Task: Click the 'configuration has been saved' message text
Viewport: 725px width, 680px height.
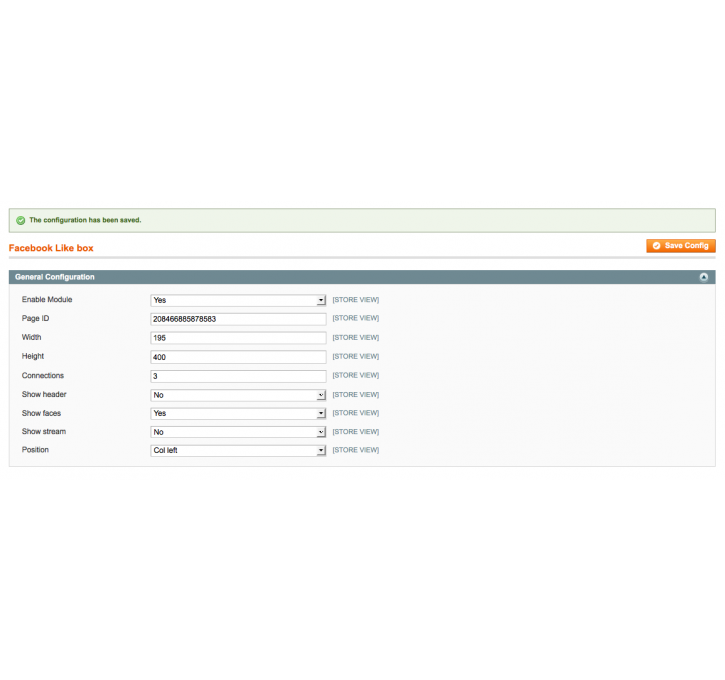Action: (x=85, y=220)
